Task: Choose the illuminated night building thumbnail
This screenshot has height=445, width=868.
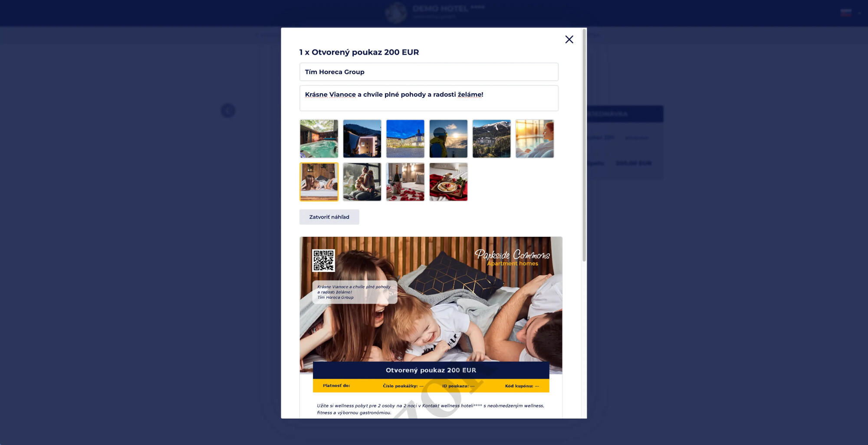Action: [x=362, y=139]
